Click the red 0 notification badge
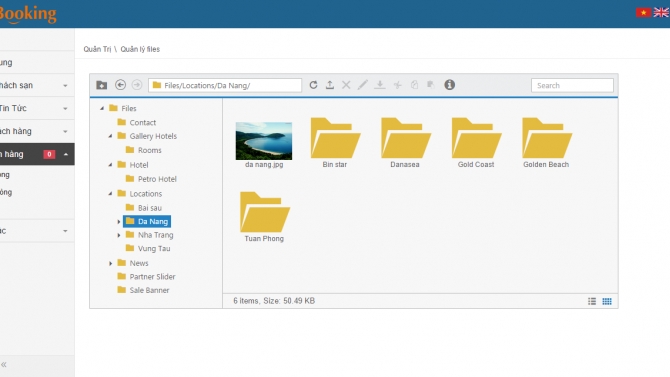 tap(49, 154)
